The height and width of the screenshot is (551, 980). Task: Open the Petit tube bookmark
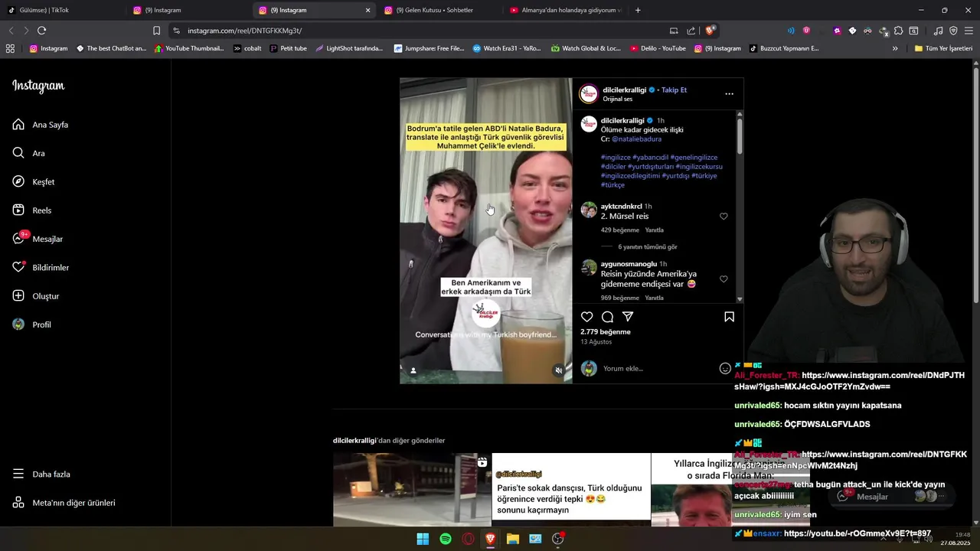(x=289, y=48)
